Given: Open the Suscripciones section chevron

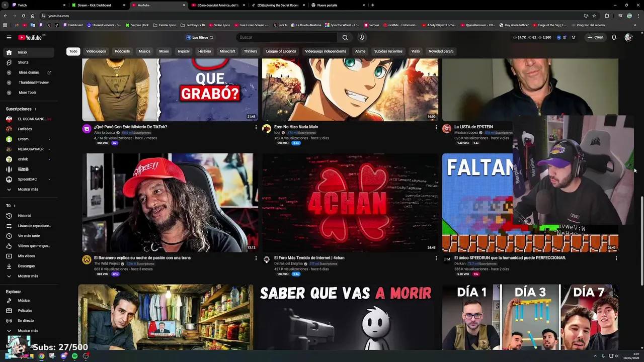Looking at the screenshot, I should point(35,109).
